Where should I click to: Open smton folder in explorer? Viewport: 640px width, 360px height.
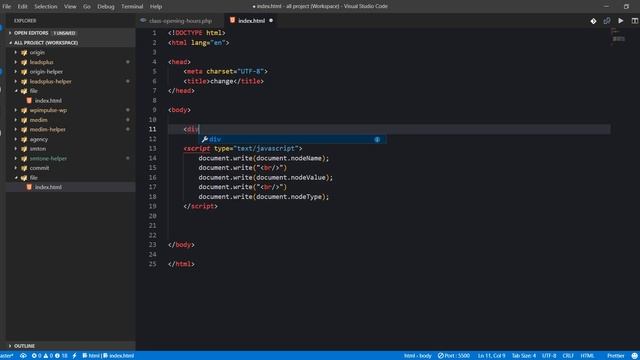pos(38,149)
